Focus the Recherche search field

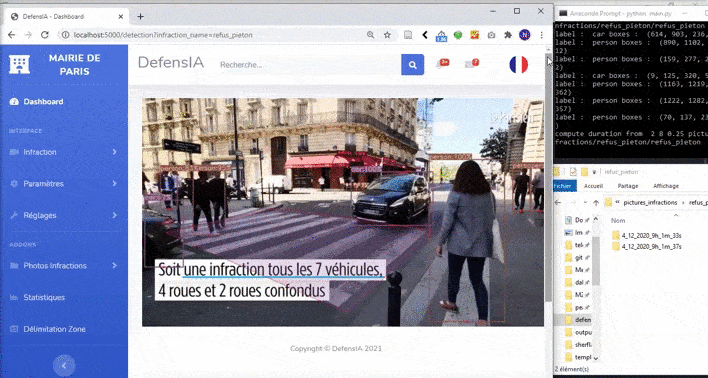(309, 65)
